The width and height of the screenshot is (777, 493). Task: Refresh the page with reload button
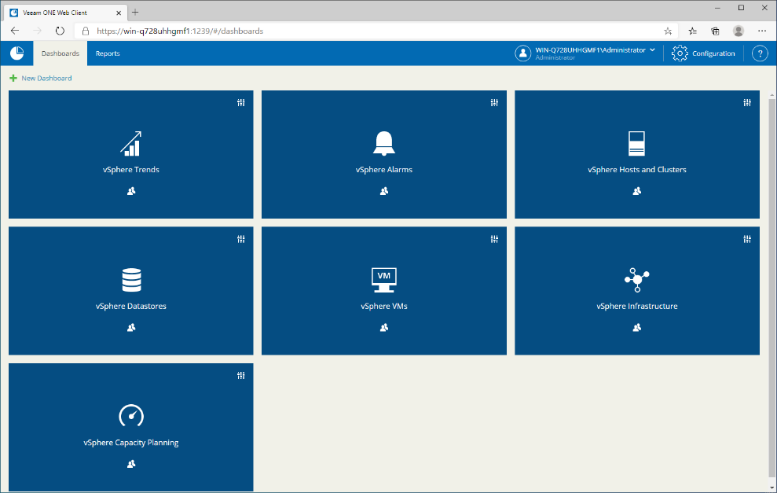(x=60, y=31)
